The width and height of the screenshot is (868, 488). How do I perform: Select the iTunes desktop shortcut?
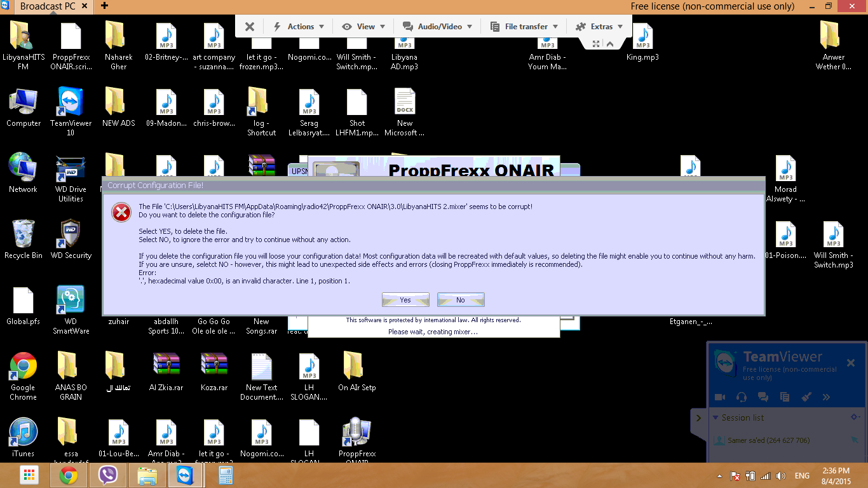[23, 438]
